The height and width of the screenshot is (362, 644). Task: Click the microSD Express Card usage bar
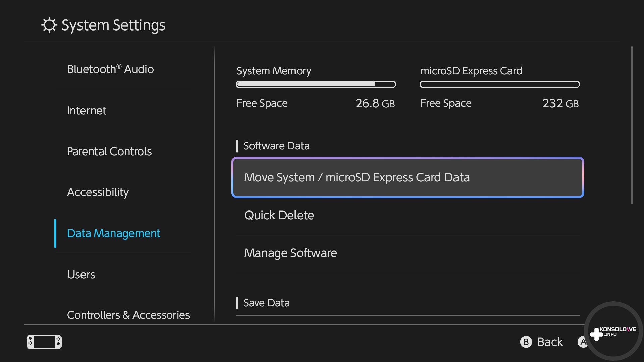coord(499,84)
